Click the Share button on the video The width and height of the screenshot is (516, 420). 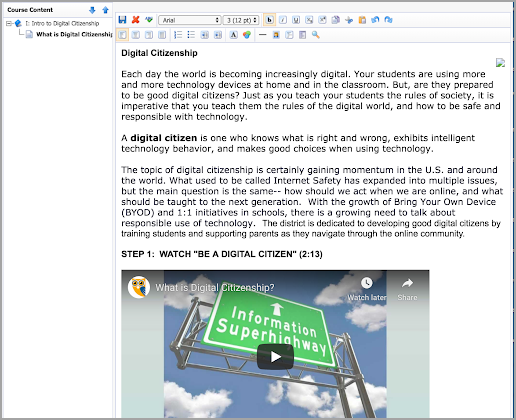click(x=407, y=289)
